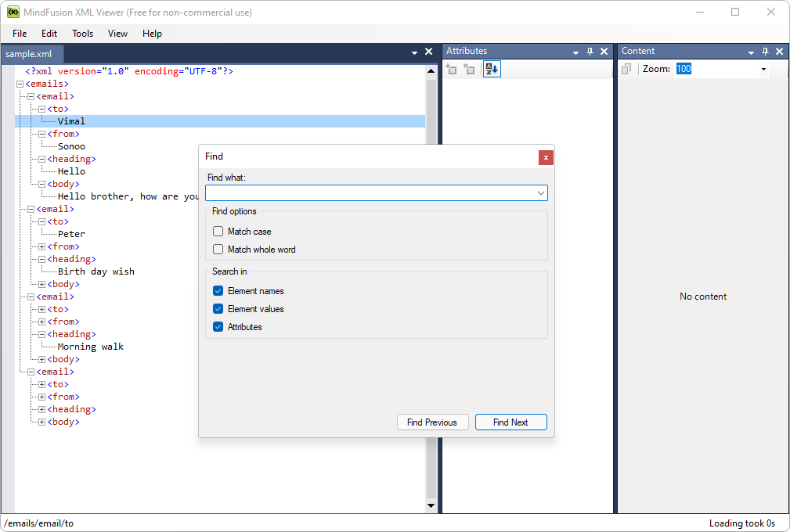Screen dimensions: 790x532
Task: Uncheck the Element values checkbox
Action: [x=218, y=309]
